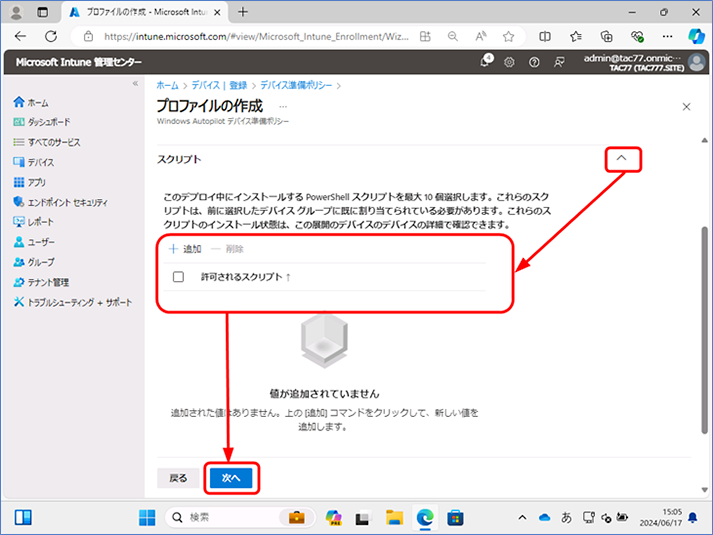Add page to favorites star

click(508, 37)
